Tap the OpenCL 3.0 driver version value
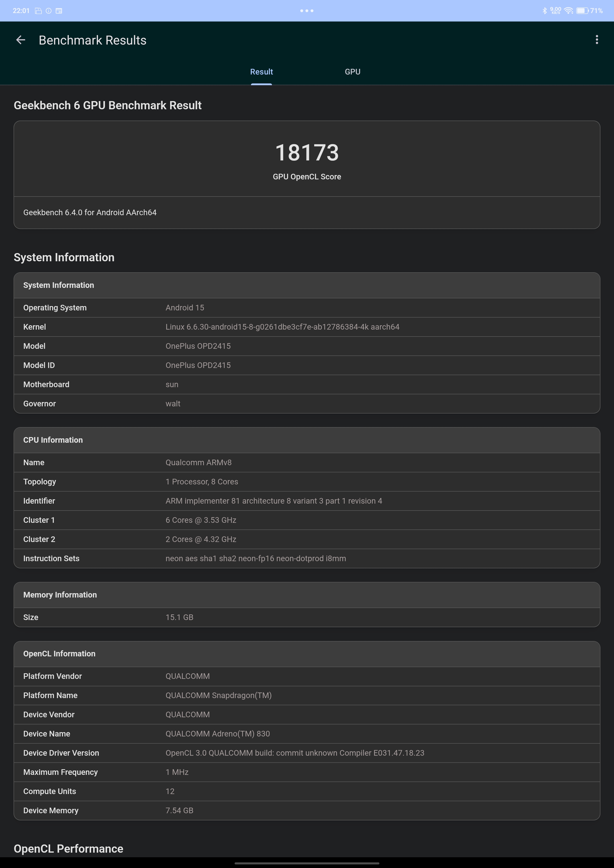This screenshot has height=868, width=614. (295, 753)
